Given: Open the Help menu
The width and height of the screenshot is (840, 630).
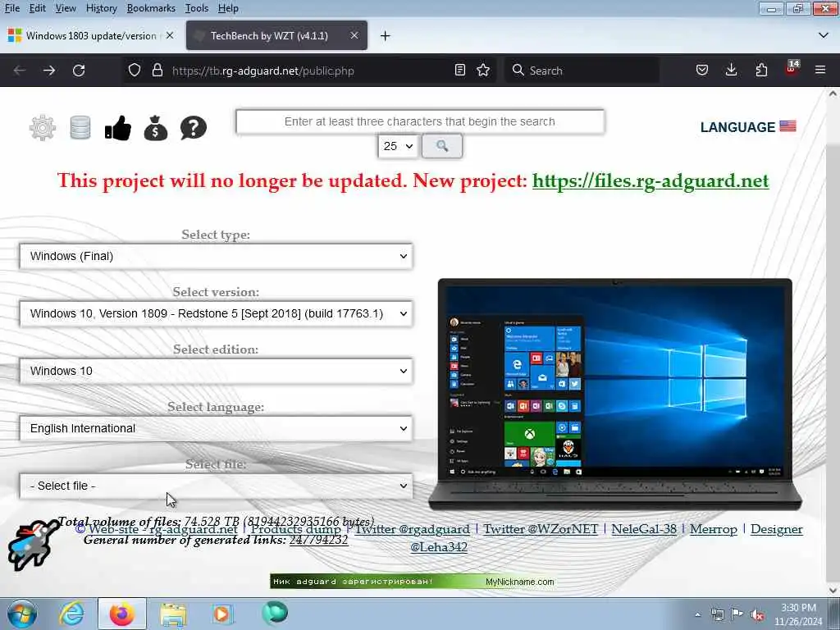Looking at the screenshot, I should [228, 8].
